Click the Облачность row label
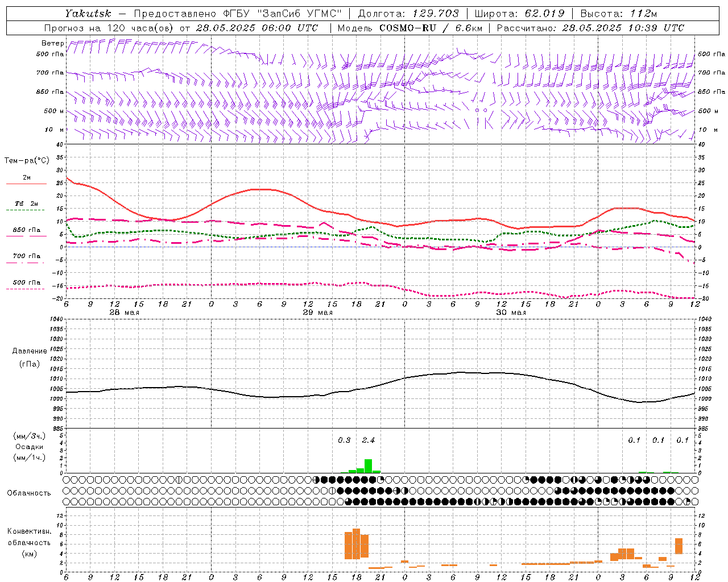 [x=28, y=493]
